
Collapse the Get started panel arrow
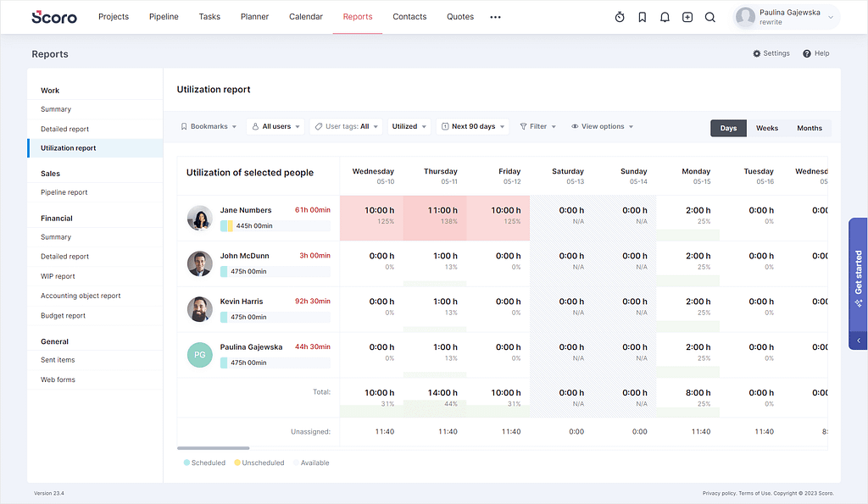pyautogui.click(x=859, y=341)
